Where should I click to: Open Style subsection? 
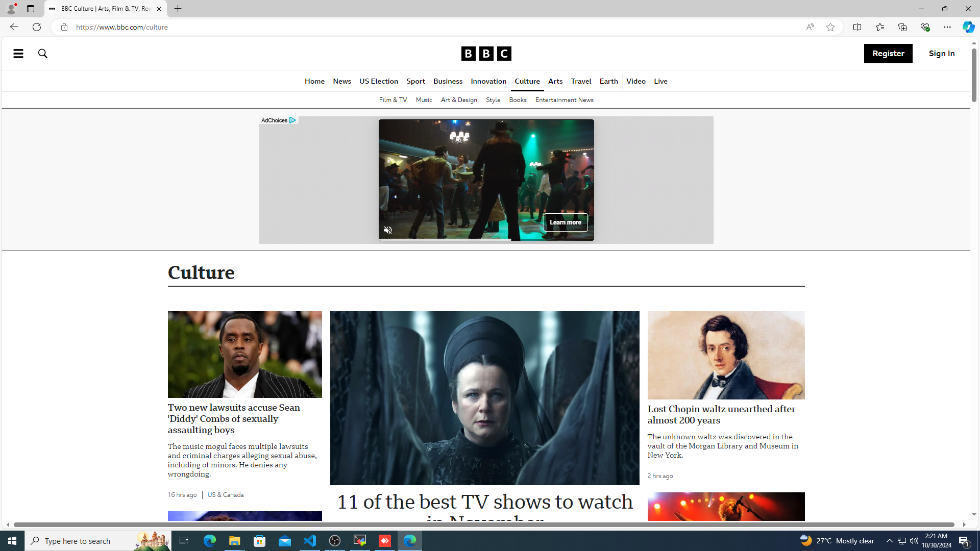click(x=493, y=100)
